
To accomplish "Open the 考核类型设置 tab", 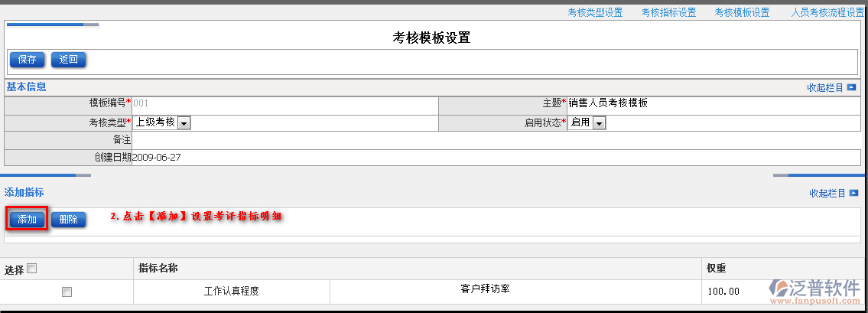I will pos(594,13).
